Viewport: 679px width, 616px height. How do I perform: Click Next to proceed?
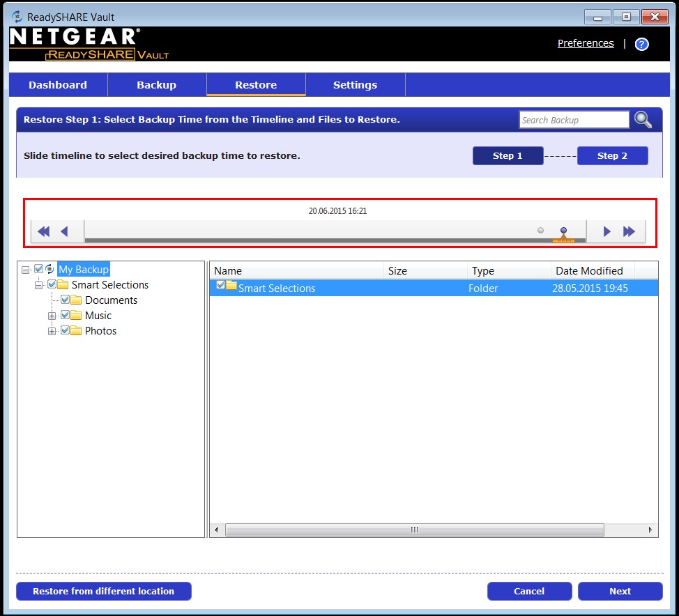click(x=620, y=592)
